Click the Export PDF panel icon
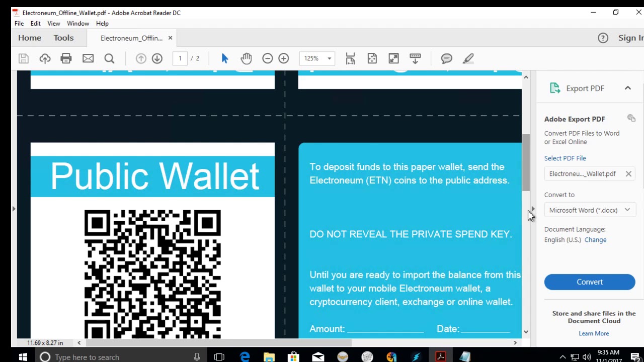This screenshot has width=644, height=362. pos(555,88)
